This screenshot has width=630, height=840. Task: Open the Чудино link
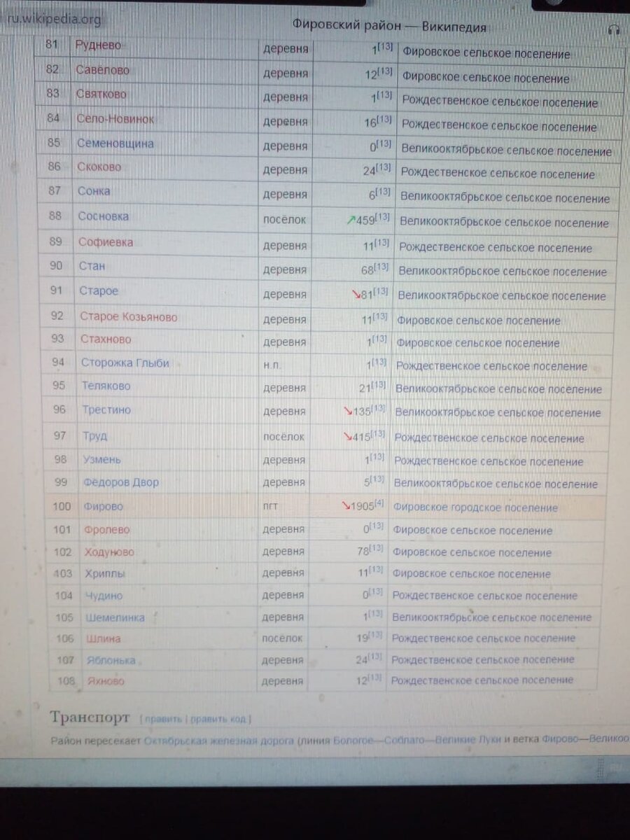(104, 596)
